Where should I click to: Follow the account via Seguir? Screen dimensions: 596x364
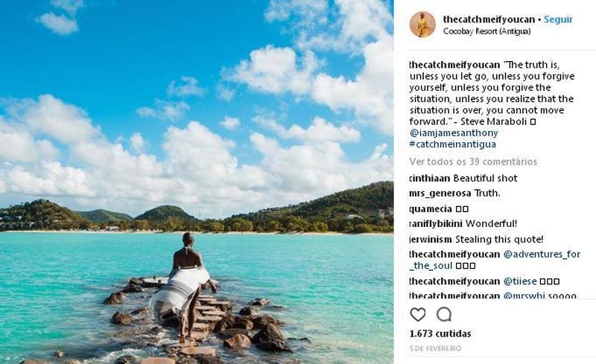click(558, 19)
